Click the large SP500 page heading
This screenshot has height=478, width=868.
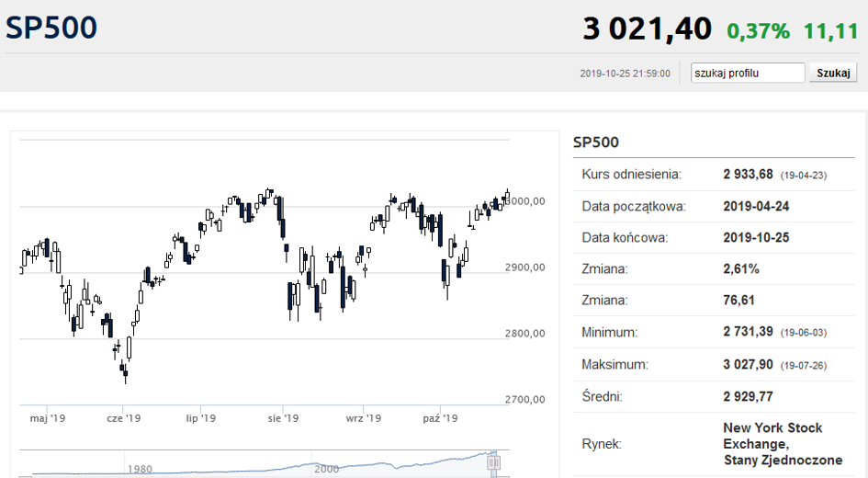click(x=51, y=28)
